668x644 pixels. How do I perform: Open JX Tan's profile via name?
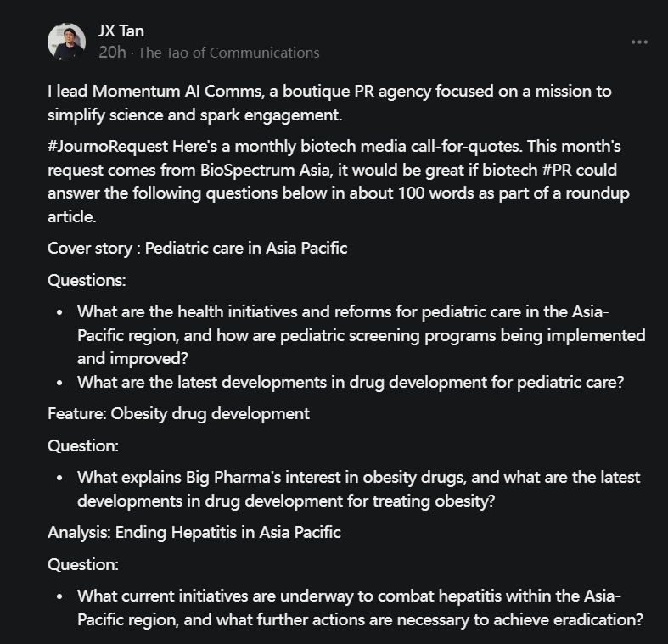(x=121, y=31)
